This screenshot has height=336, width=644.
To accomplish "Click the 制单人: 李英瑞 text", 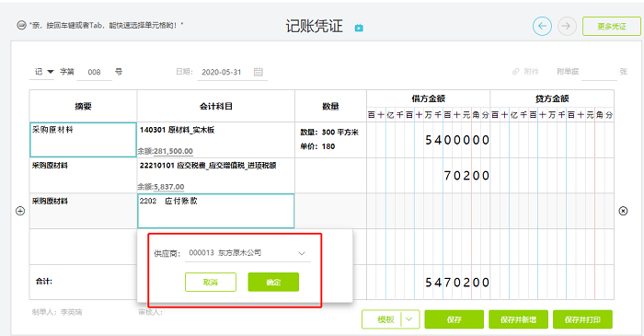I will click(57, 312).
